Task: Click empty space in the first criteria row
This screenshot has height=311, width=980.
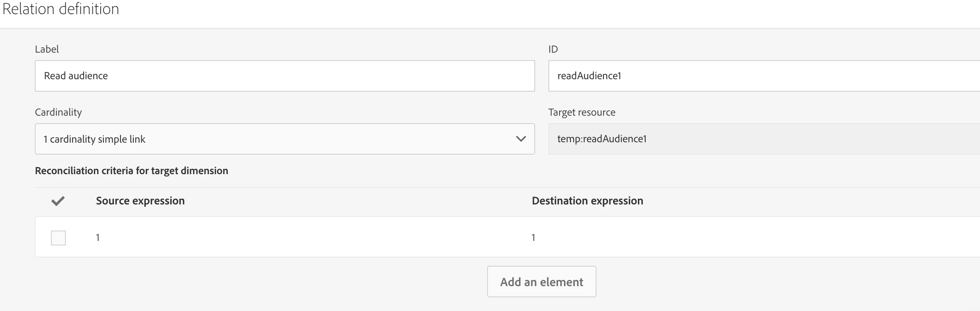Action: [x=315, y=238]
